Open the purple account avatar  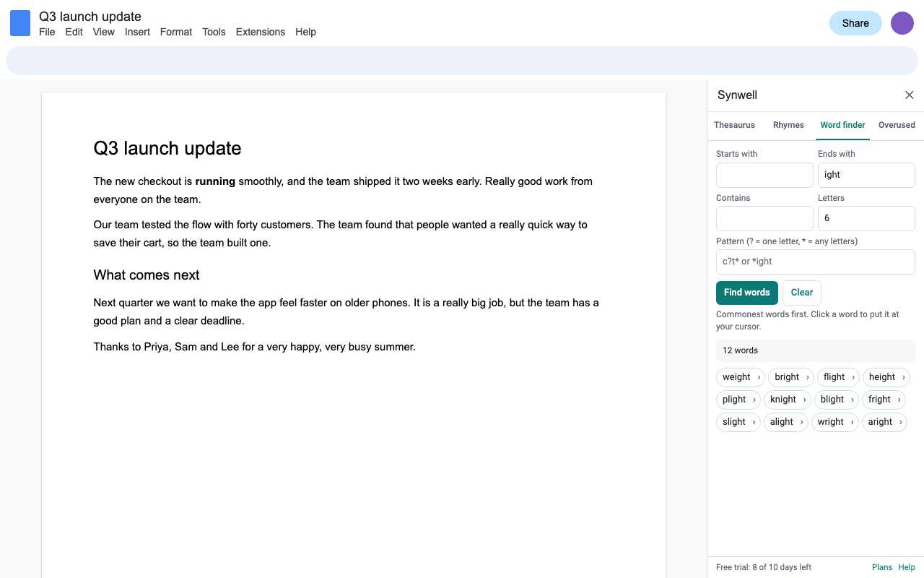point(902,23)
